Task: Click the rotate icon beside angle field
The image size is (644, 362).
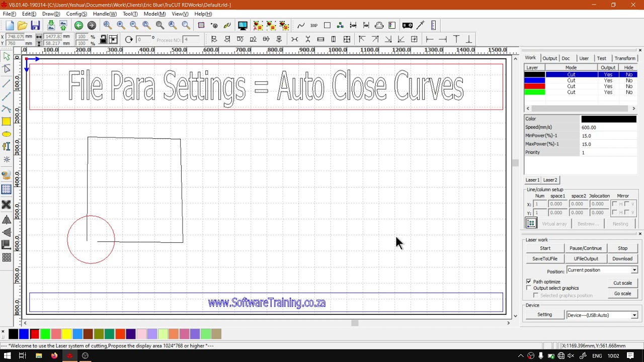Action: click(129, 40)
